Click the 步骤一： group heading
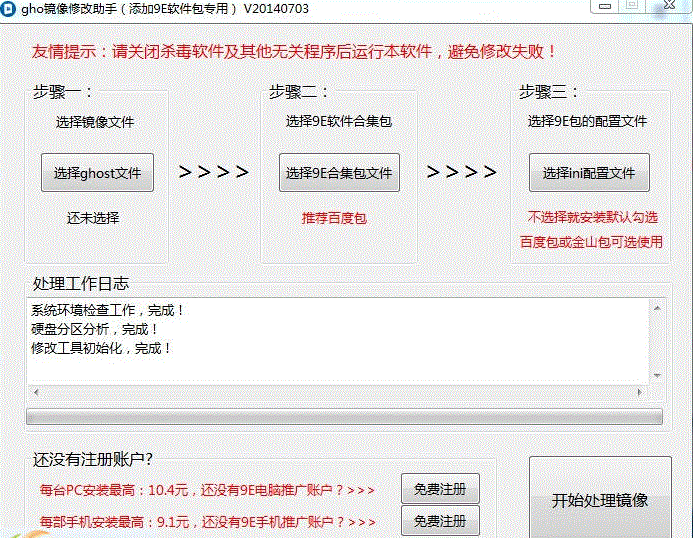 click(x=63, y=92)
